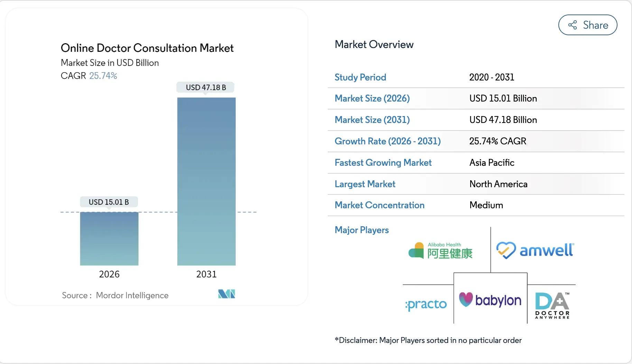Image resolution: width=632 pixels, height=364 pixels.
Task: Click the share network icon inside Share button
Action: (573, 25)
